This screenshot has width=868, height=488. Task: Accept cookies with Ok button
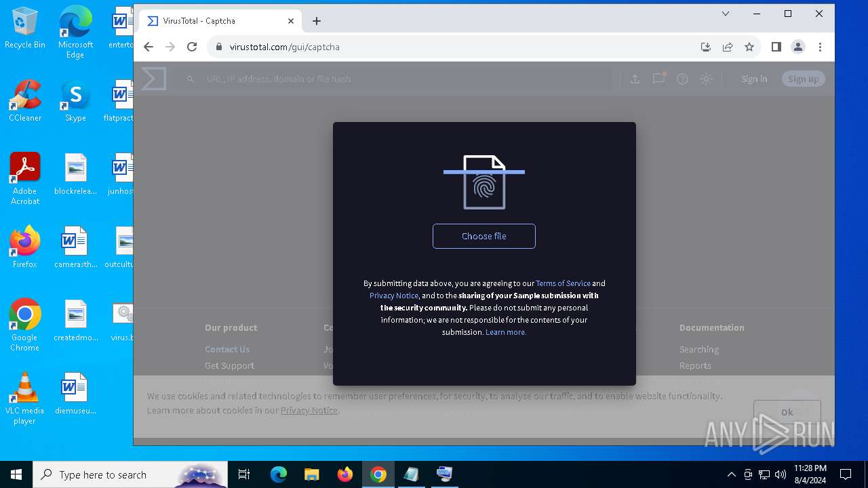click(x=787, y=412)
